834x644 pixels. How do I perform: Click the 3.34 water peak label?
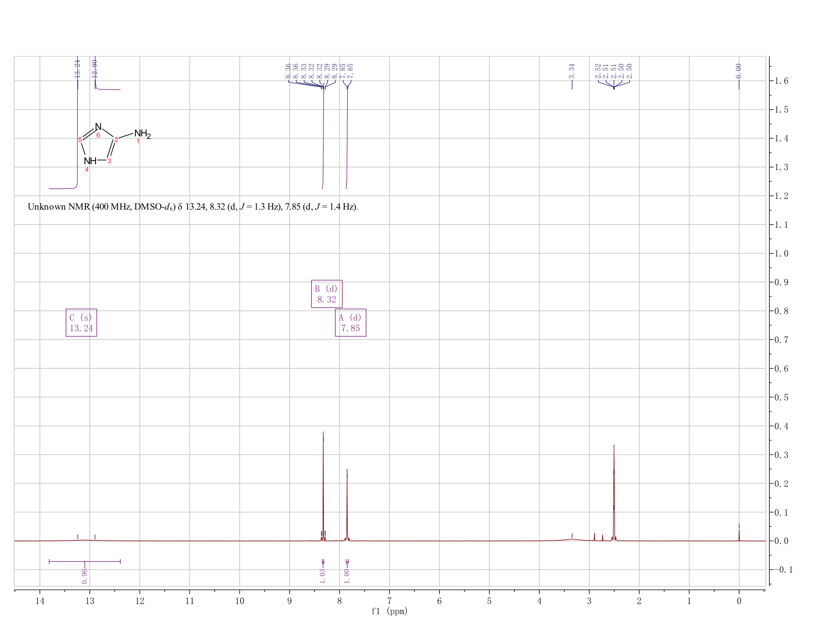click(572, 71)
